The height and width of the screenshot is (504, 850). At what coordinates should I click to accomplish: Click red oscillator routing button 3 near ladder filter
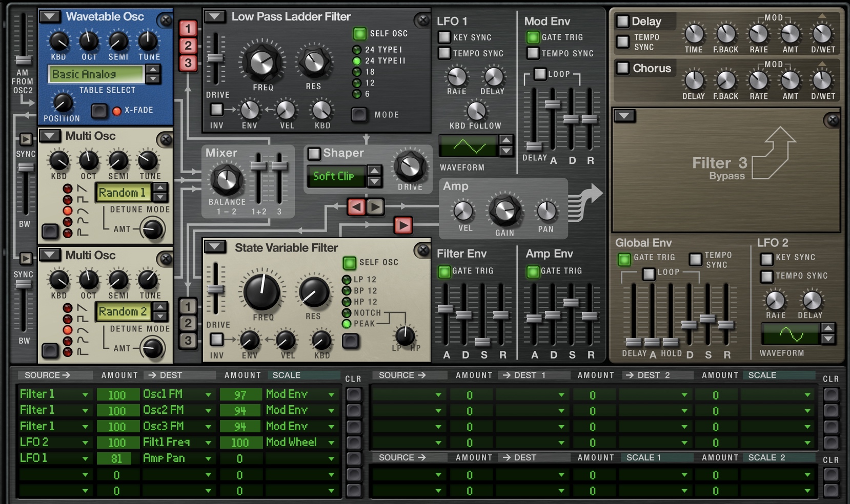coord(188,63)
